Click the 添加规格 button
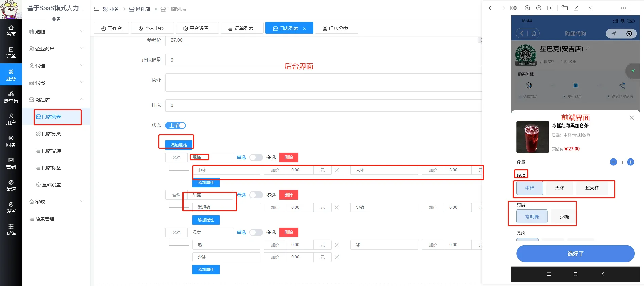The image size is (644, 286). [x=178, y=145]
